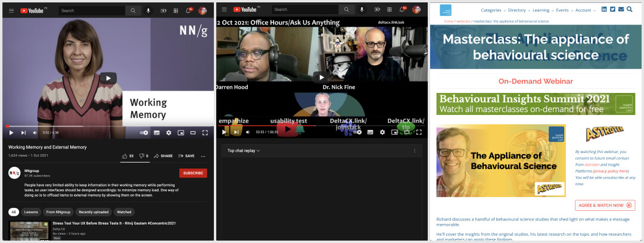The height and width of the screenshot is (243, 644).
Task: Open the Top chat replay dropdown
Action: click(244, 151)
